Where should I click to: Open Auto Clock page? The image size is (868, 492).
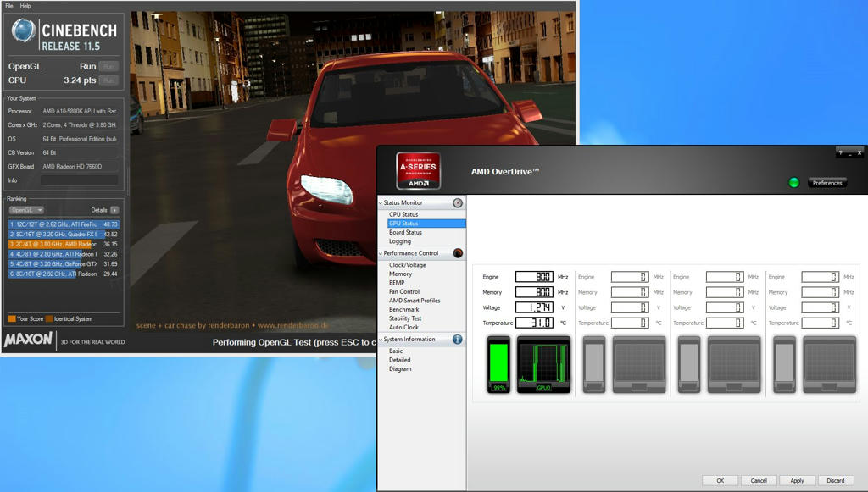403,327
